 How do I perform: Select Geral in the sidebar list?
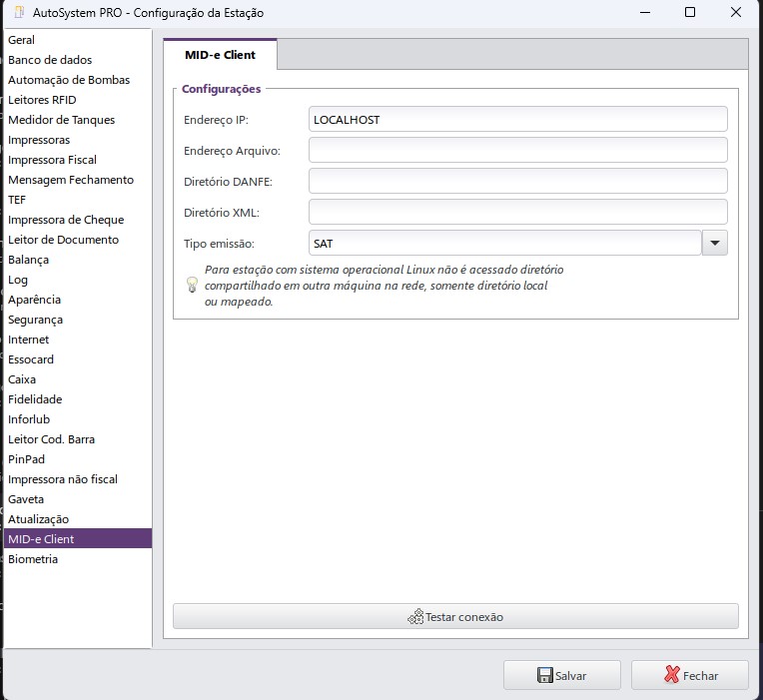pos(21,40)
